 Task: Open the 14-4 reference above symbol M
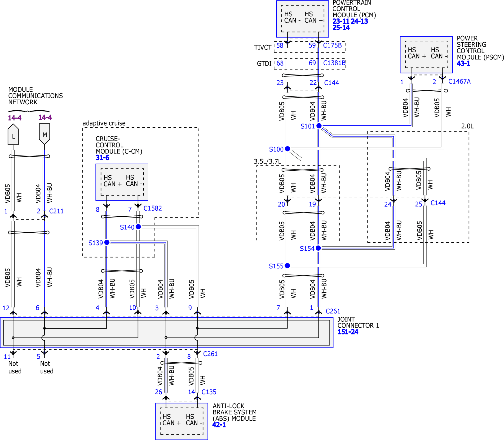(45, 117)
